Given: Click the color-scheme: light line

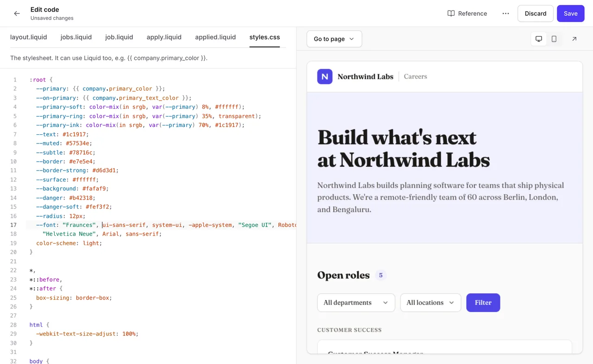Looking at the screenshot, I should 69,243.
